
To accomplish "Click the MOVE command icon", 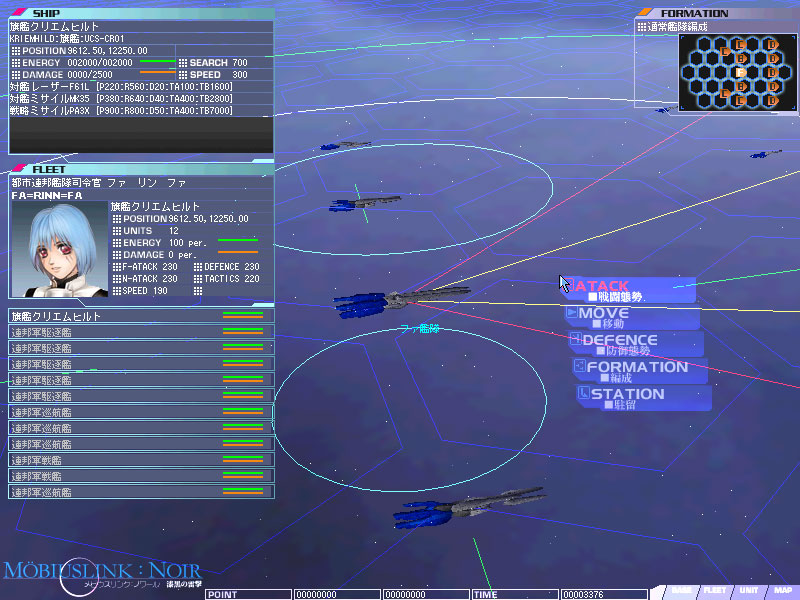I will [x=573, y=313].
